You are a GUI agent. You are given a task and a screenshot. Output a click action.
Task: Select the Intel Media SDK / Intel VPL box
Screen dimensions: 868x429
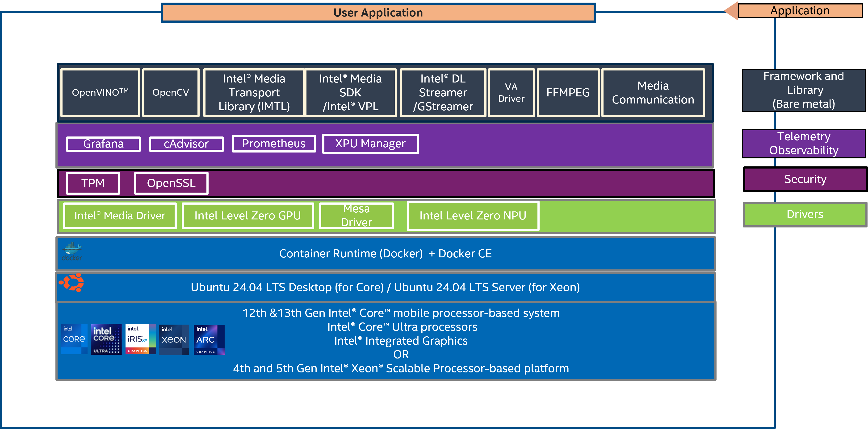(350, 93)
